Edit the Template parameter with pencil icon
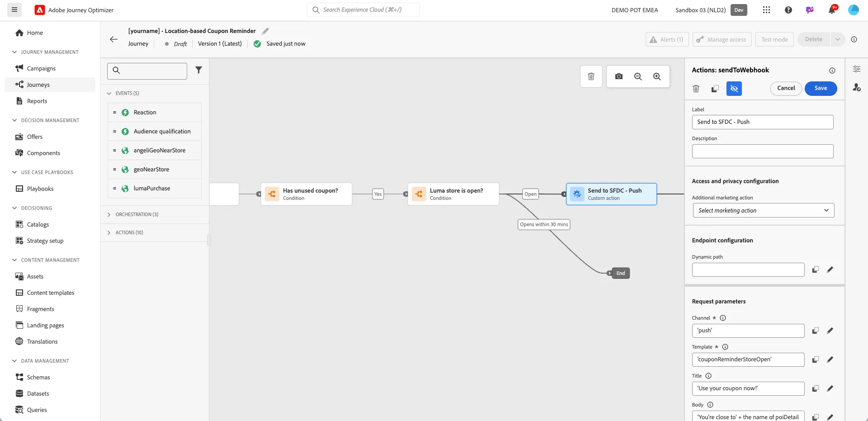Image resolution: width=868 pixels, height=421 pixels. point(830,360)
